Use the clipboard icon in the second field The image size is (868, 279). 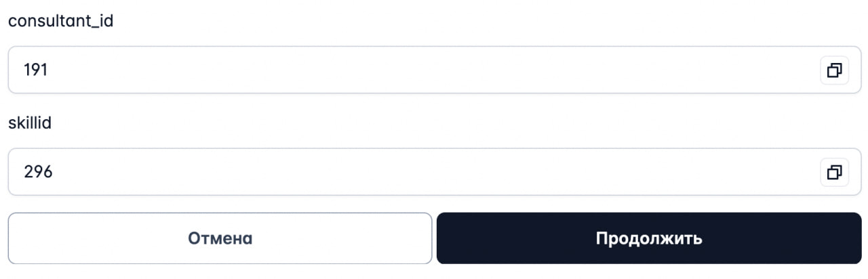(x=834, y=172)
